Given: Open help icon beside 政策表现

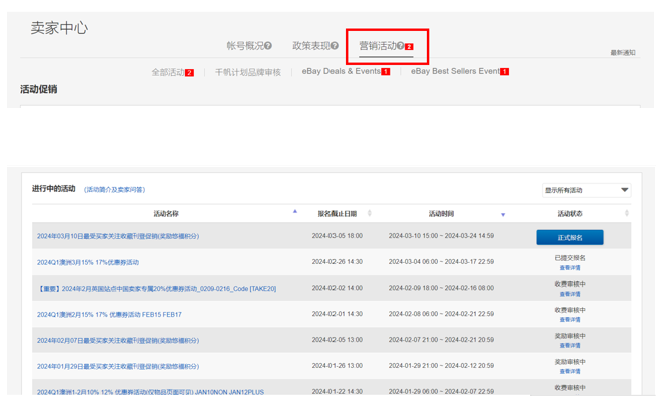Looking at the screenshot, I should pos(335,46).
